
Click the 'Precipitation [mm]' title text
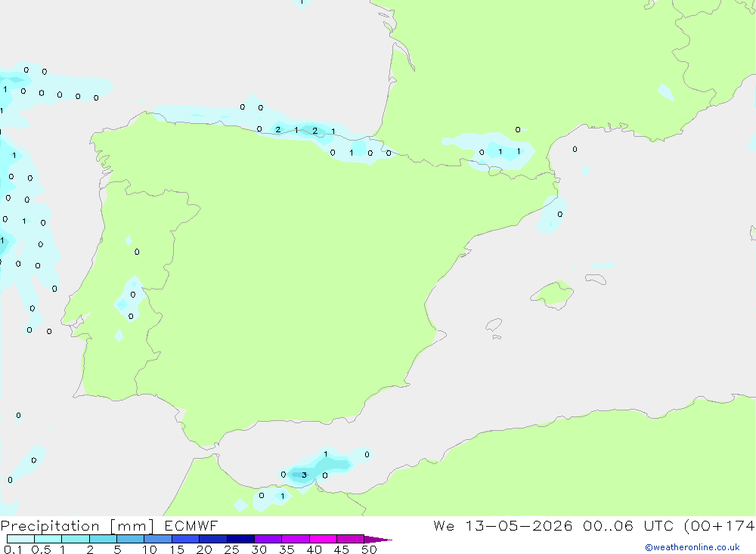[x=77, y=526]
